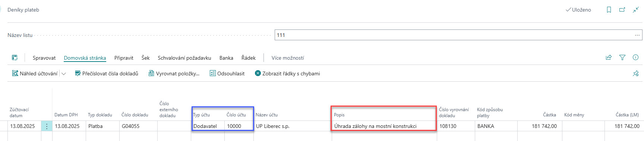Viewport: 644px width, 141px height.
Task: Open the Šek menu
Action: 146,58
